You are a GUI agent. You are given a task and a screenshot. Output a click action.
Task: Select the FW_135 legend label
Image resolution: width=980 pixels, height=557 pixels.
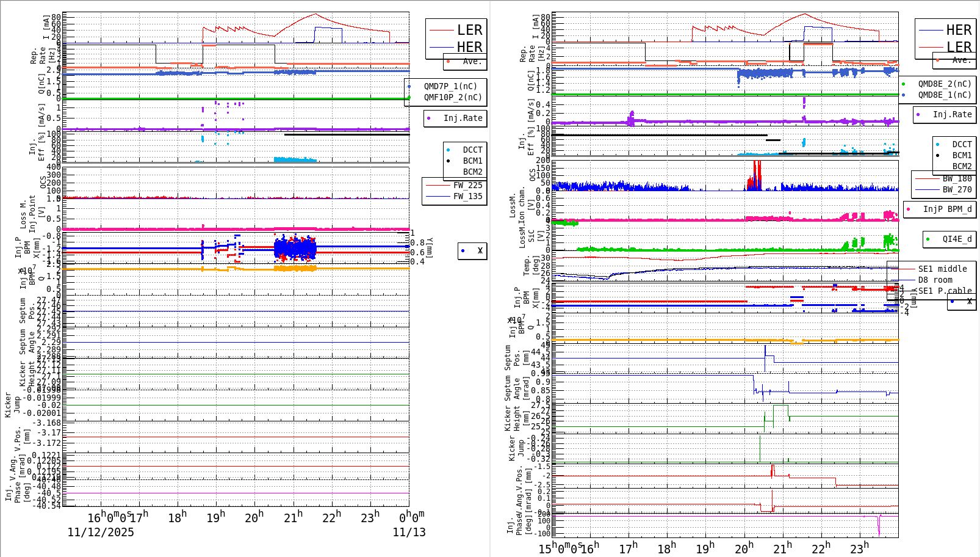click(467, 196)
